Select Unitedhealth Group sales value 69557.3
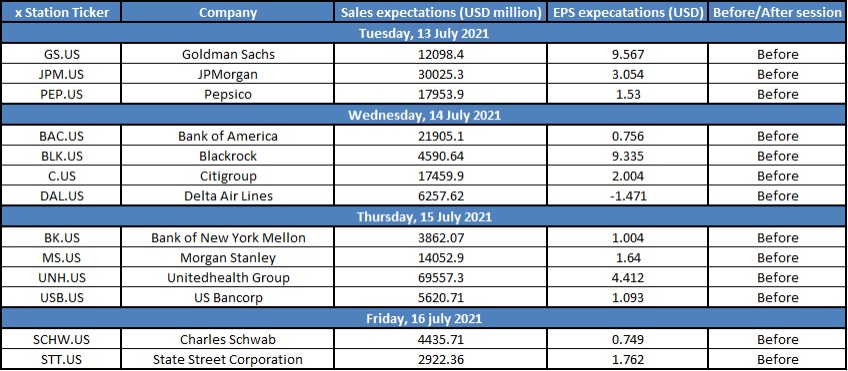Screen dimensions: 848x371 coord(440,277)
